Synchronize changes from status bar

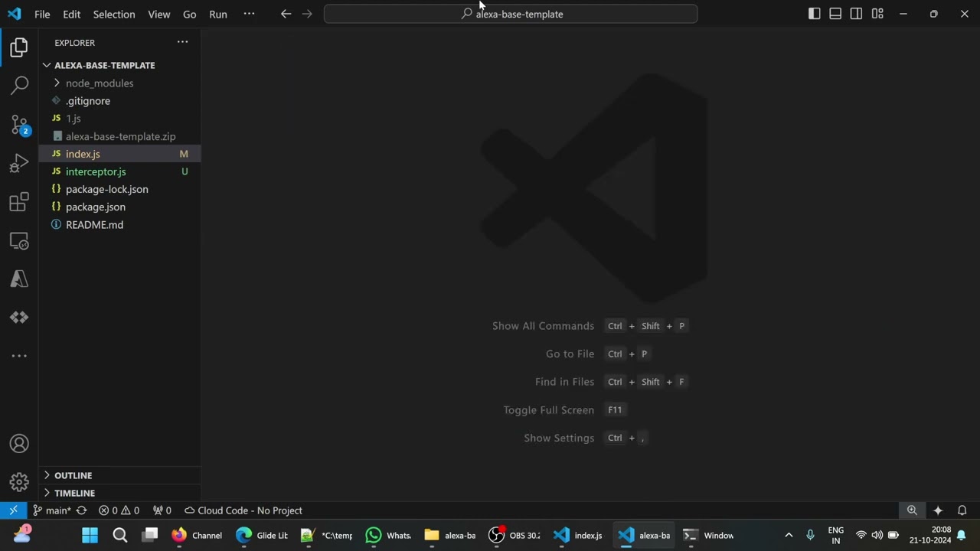[x=81, y=510]
